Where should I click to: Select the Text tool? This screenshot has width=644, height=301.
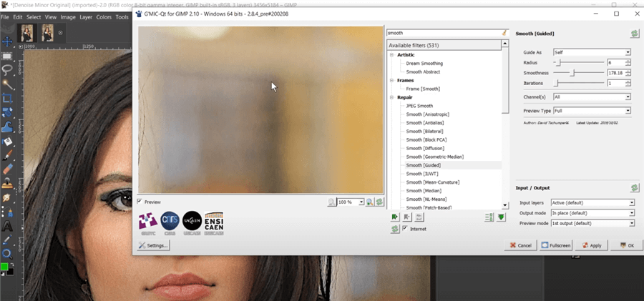[x=7, y=226]
